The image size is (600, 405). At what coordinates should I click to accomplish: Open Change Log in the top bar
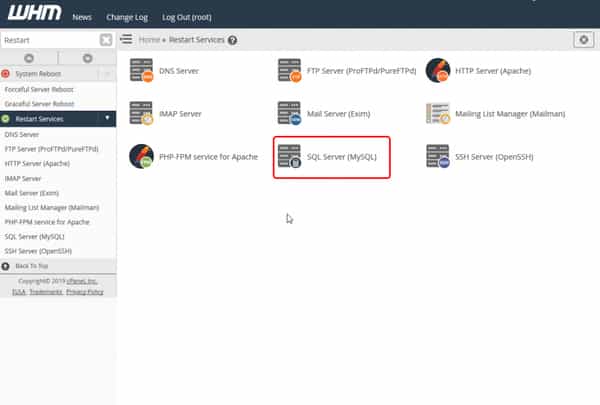[127, 17]
